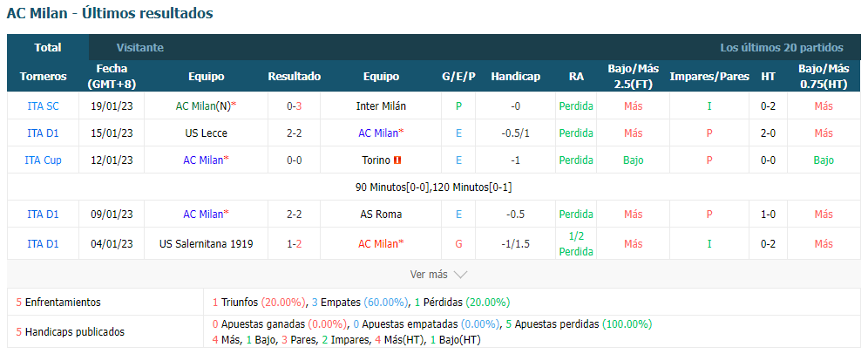Click the 90 Minutos extra-time info row
Image resolution: width=868 pixels, height=354 pixels.
[x=433, y=187]
